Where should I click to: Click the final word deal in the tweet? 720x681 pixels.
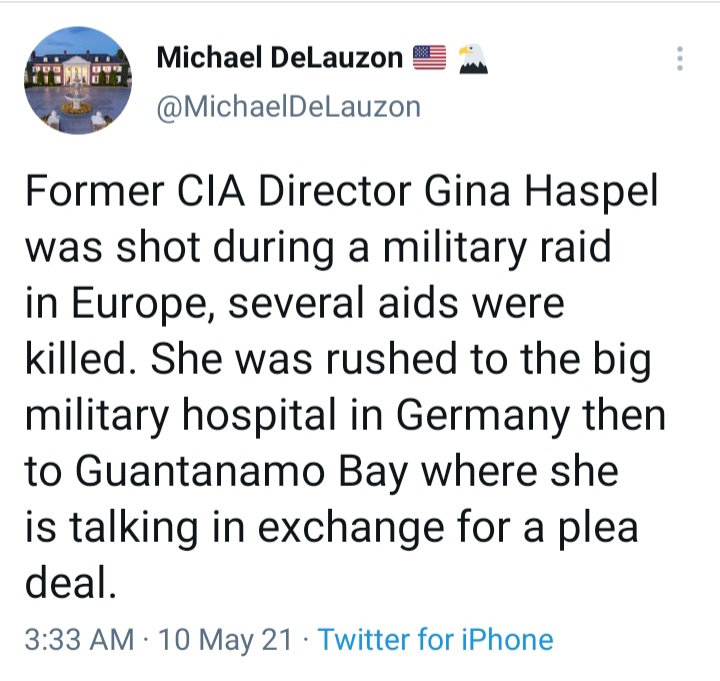[68, 584]
